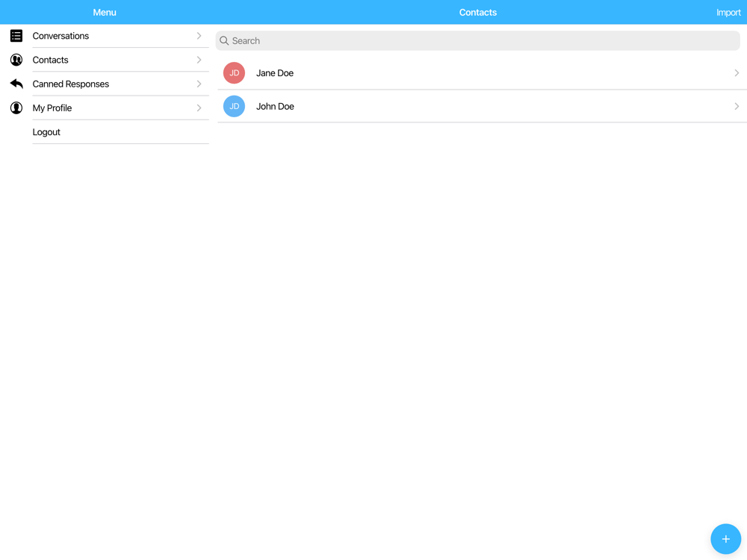This screenshot has height=560, width=747.
Task: Expand Canned Responses row chevron
Action: [199, 84]
